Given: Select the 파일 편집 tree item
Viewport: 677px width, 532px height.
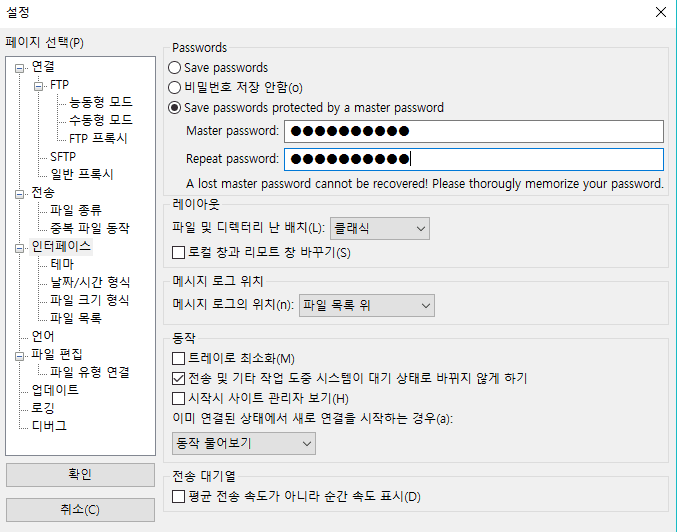Looking at the screenshot, I should (57, 355).
